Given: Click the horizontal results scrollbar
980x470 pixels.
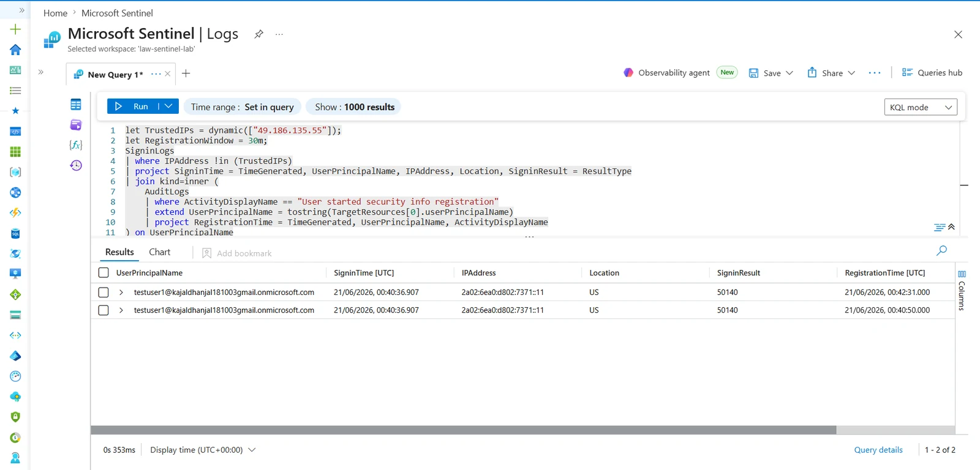Looking at the screenshot, I should tap(464, 430).
